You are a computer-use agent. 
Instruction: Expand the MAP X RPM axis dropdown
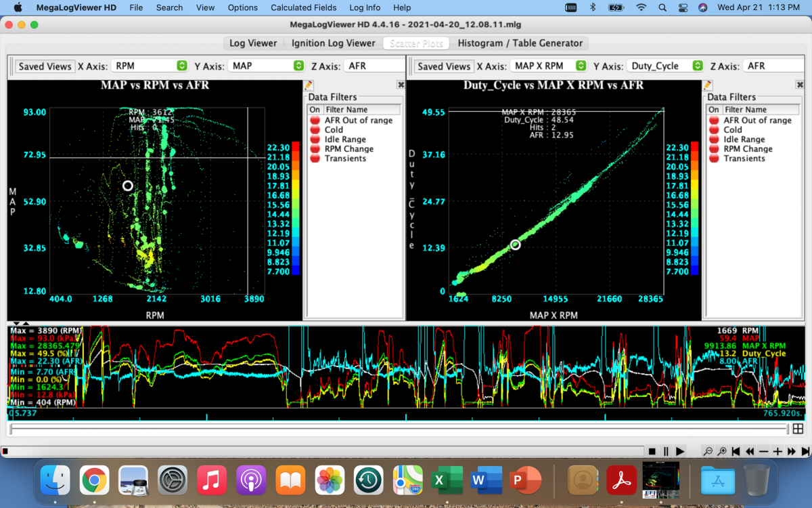549,66
